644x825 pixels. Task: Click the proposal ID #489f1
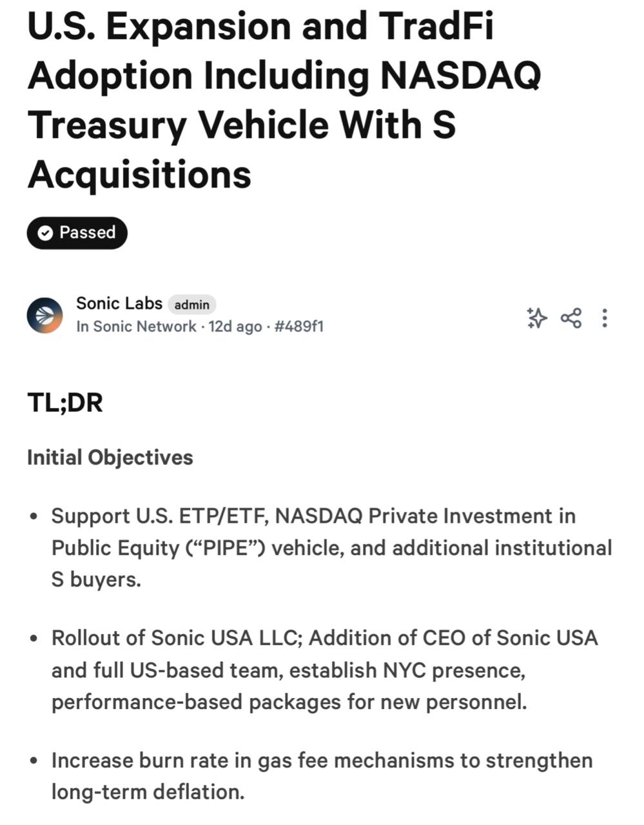(298, 326)
